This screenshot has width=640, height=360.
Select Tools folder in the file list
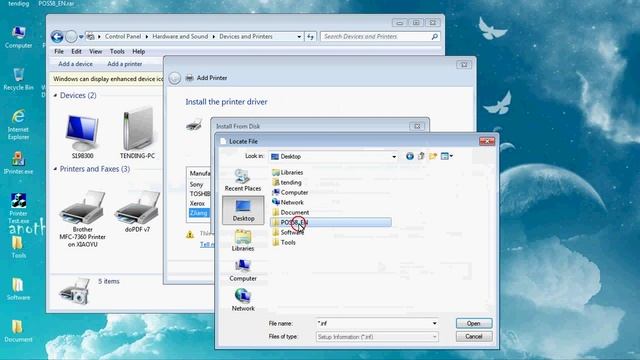284,242
